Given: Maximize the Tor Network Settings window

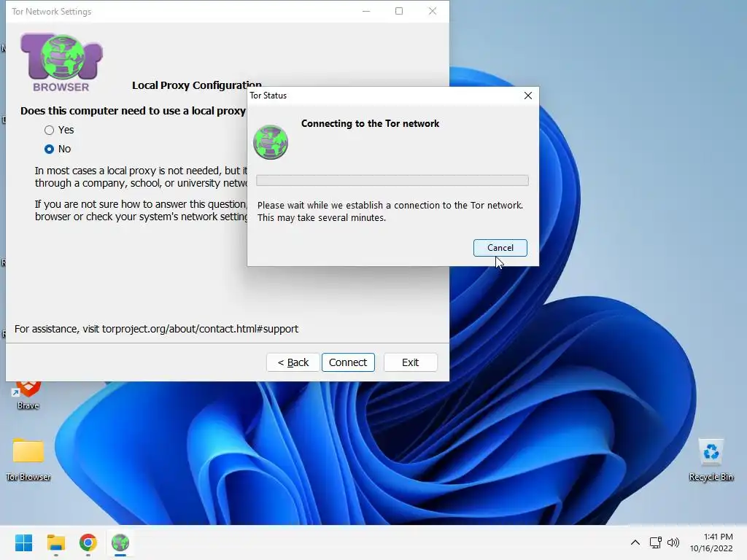Looking at the screenshot, I should (x=399, y=11).
